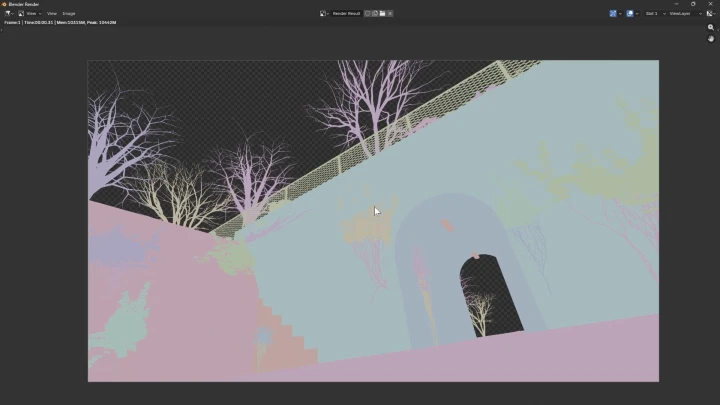Toggle gizmo visibility button

[613, 14]
